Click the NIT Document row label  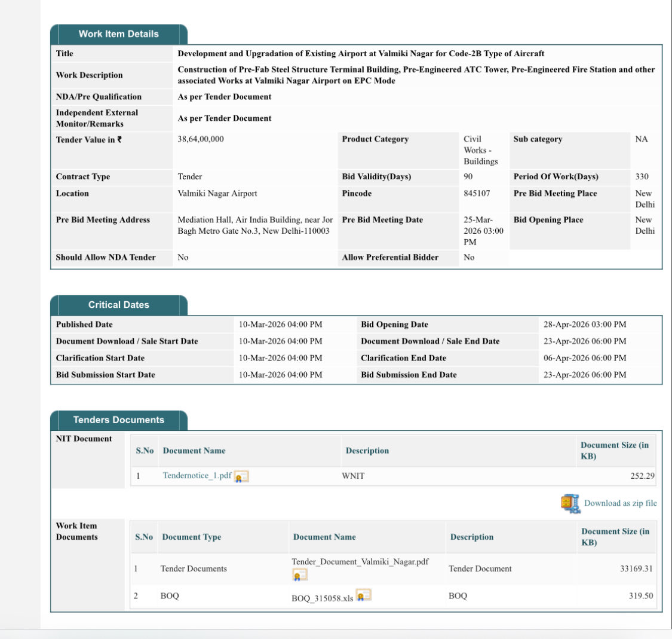(84, 439)
